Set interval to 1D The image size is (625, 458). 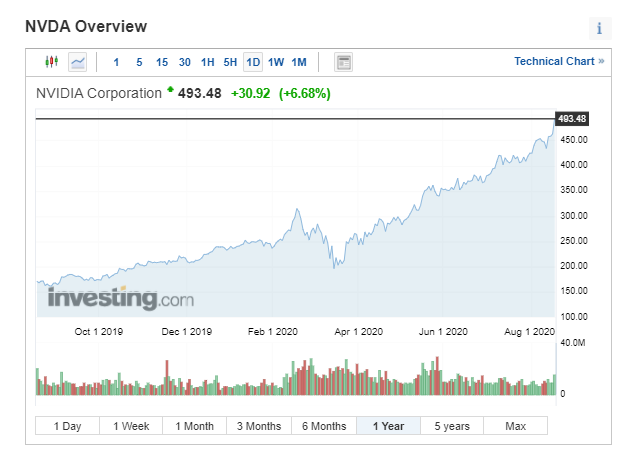[x=253, y=62]
